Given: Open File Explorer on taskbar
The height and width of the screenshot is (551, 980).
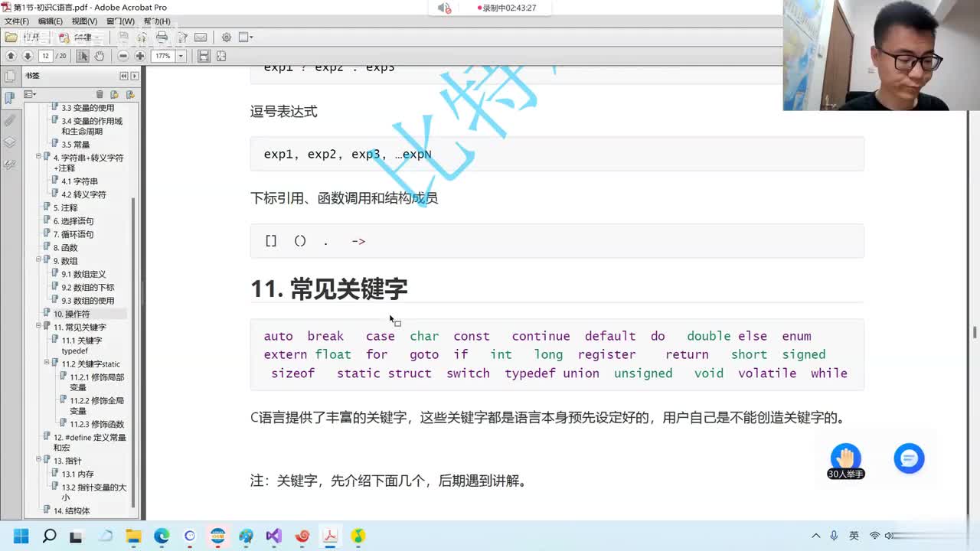Looking at the screenshot, I should click(x=133, y=536).
